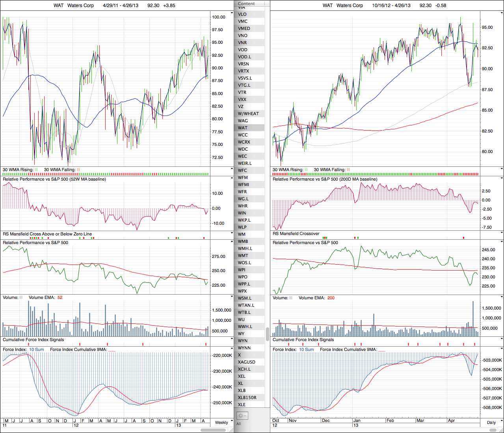The image size is (504, 433).
Task: Click the weekly chart resize grip corner
Action: pyautogui.click(x=231, y=430)
